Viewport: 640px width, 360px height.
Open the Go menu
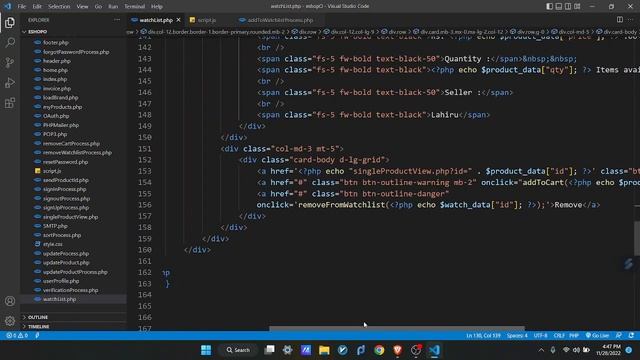pos(98,7)
